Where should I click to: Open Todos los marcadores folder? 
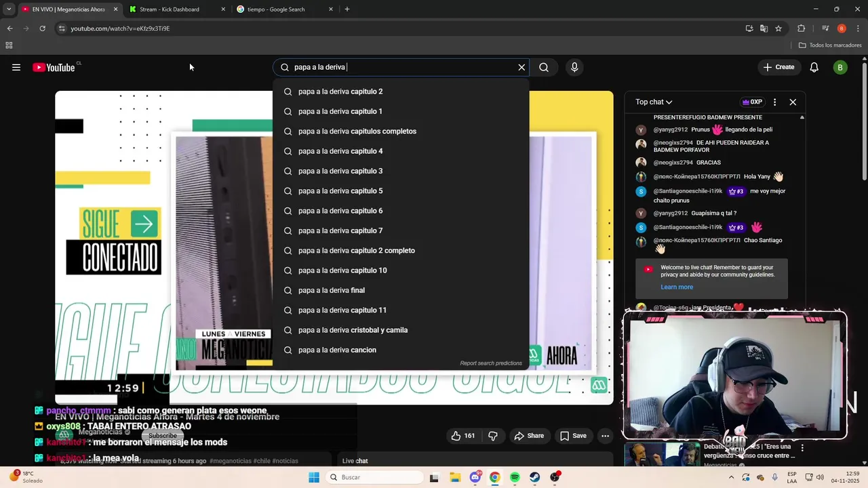[830, 45]
